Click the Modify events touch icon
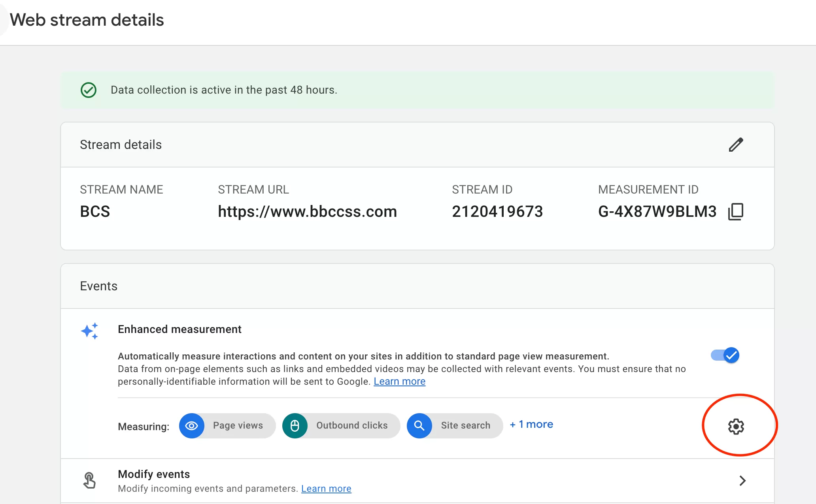Screen dimensions: 816x504 click(x=90, y=481)
